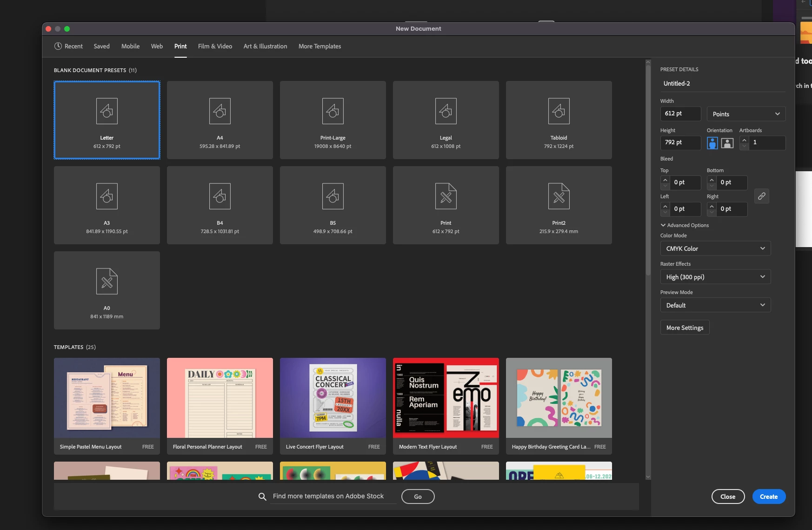
Task: Increase the artboards count
Action: pos(744,140)
